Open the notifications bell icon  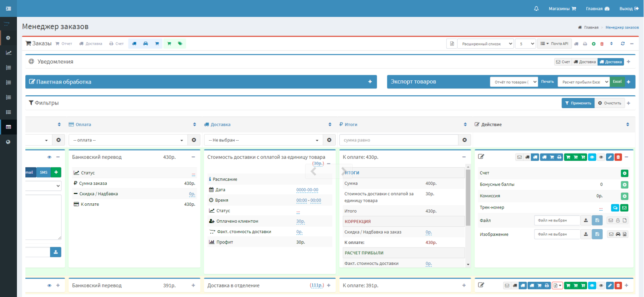pos(536,8)
